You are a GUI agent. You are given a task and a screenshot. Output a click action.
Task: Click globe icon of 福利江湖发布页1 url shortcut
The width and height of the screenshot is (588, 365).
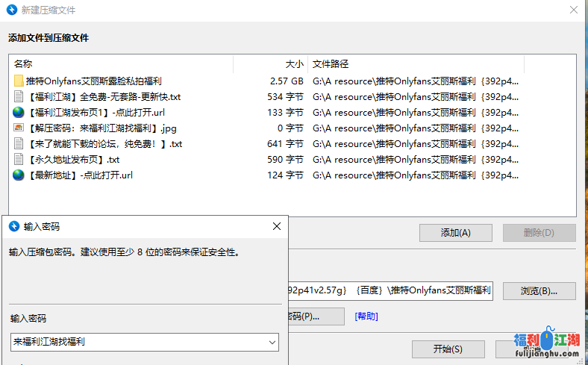19,112
